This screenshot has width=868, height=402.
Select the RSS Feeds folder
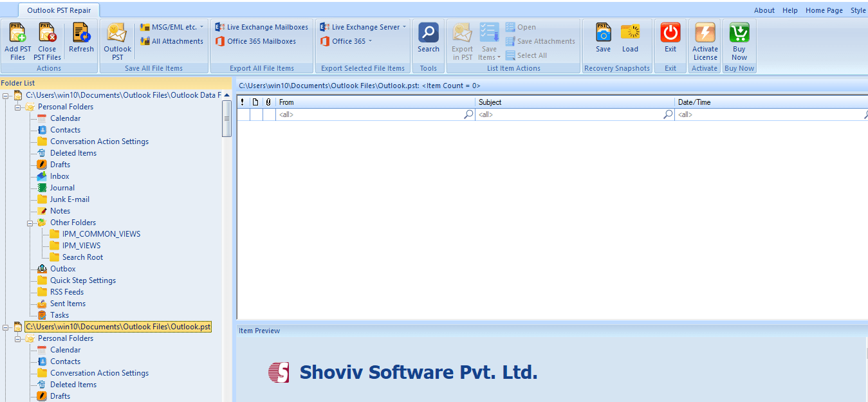(x=67, y=292)
